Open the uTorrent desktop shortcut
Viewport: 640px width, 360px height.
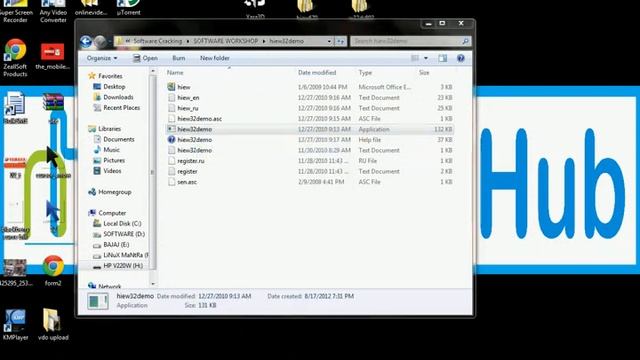tap(129, 8)
